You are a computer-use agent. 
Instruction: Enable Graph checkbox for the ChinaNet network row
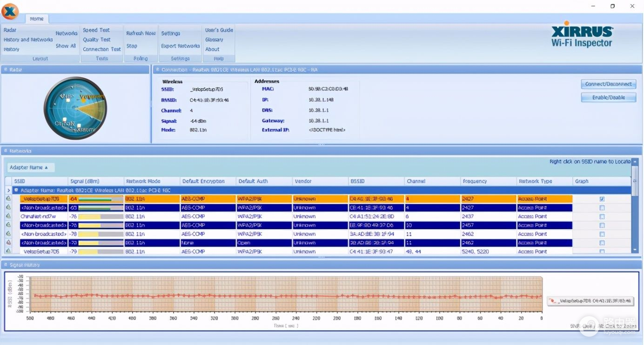(602, 217)
